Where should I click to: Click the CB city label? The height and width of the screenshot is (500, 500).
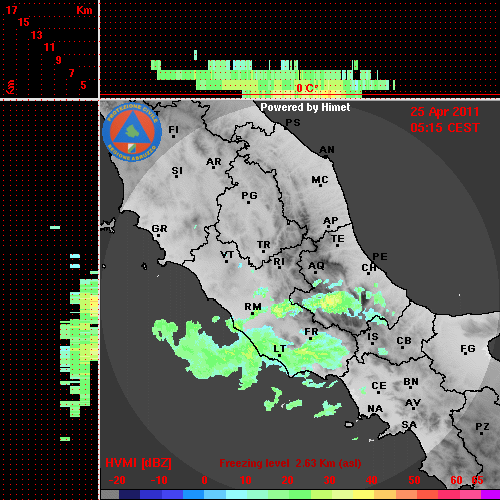tap(404, 341)
